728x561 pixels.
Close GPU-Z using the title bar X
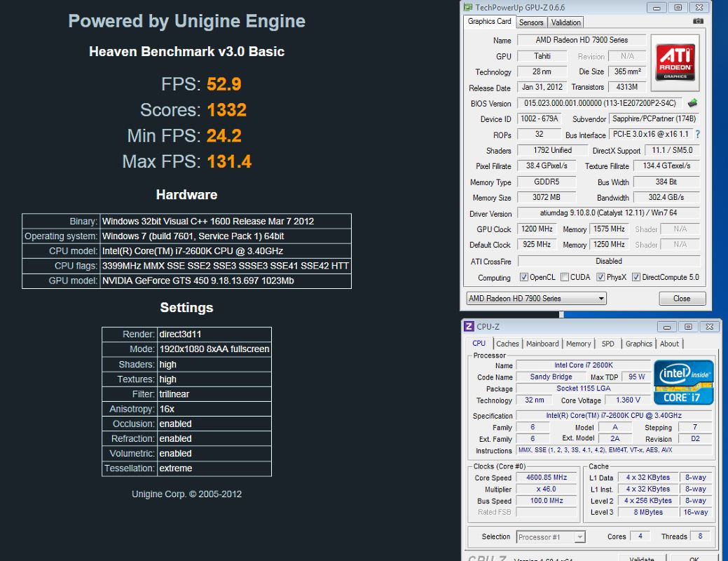pos(699,8)
